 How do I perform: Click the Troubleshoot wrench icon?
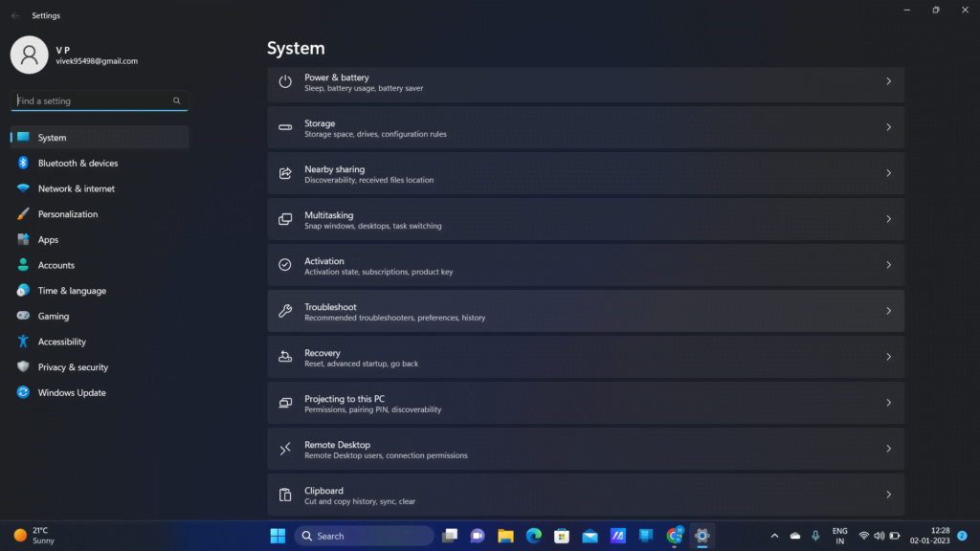[285, 311]
